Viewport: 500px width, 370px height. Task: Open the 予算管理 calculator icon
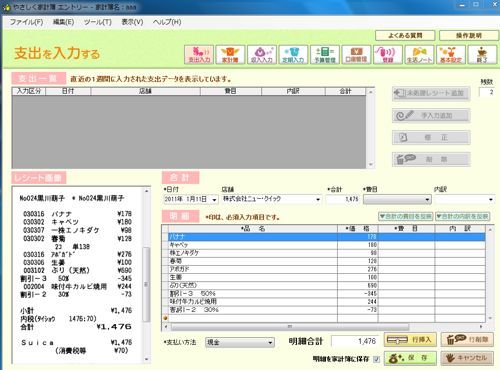click(325, 54)
